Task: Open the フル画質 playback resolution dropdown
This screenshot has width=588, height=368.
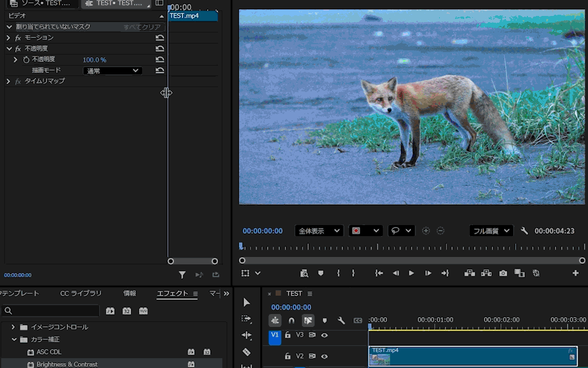Action: (x=491, y=231)
